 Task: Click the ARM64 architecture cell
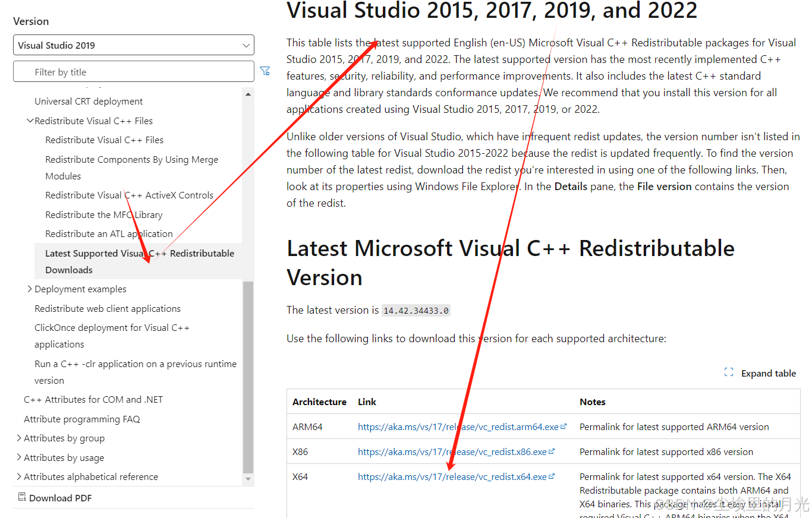[307, 427]
